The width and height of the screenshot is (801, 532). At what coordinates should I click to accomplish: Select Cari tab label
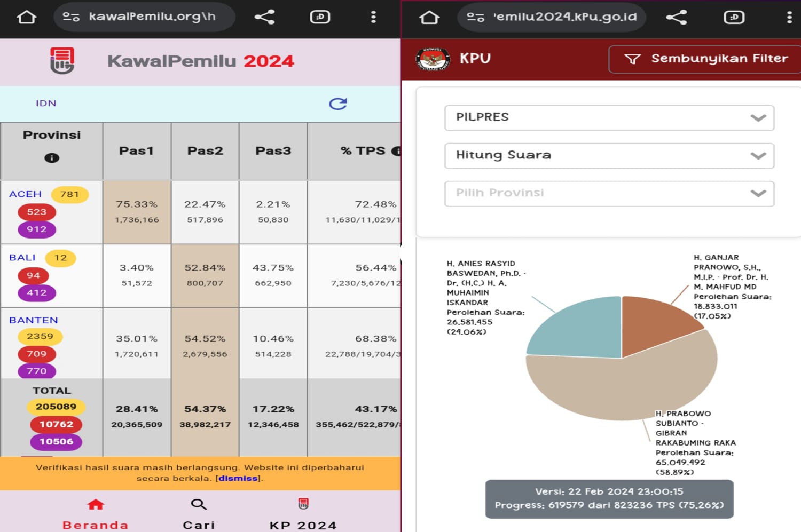[199, 525]
